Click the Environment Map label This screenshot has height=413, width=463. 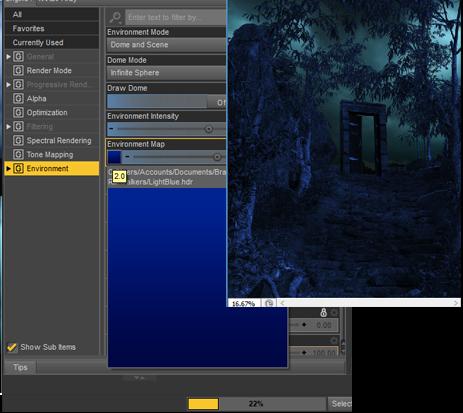136,144
